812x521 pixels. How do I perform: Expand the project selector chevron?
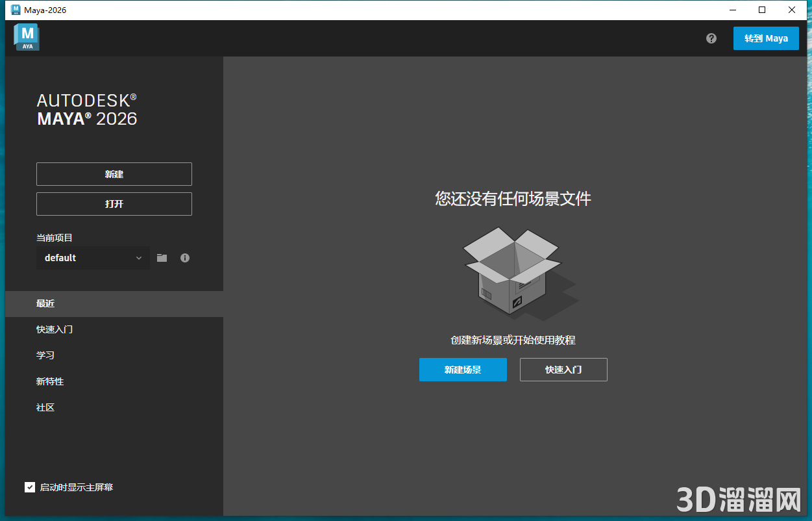coord(140,257)
